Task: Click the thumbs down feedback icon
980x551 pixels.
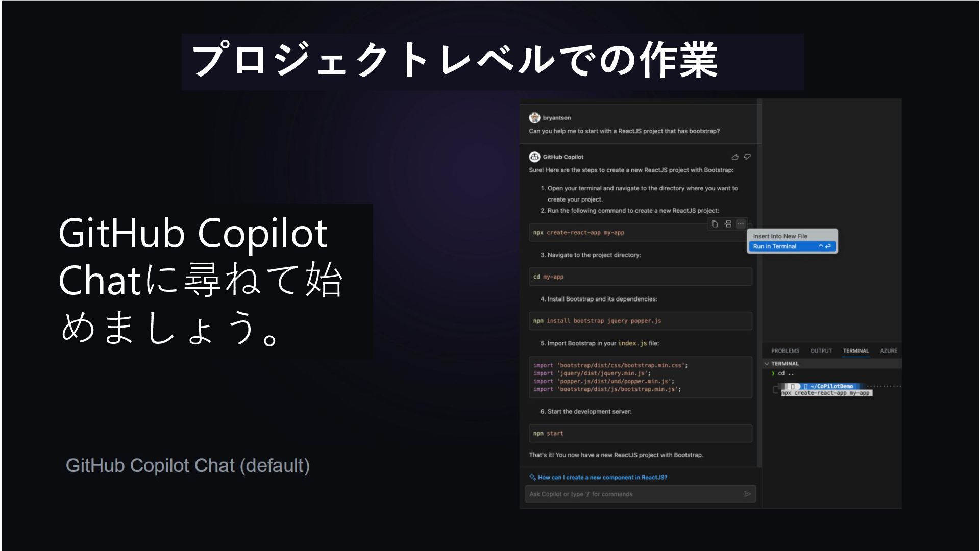Action: pos(747,157)
